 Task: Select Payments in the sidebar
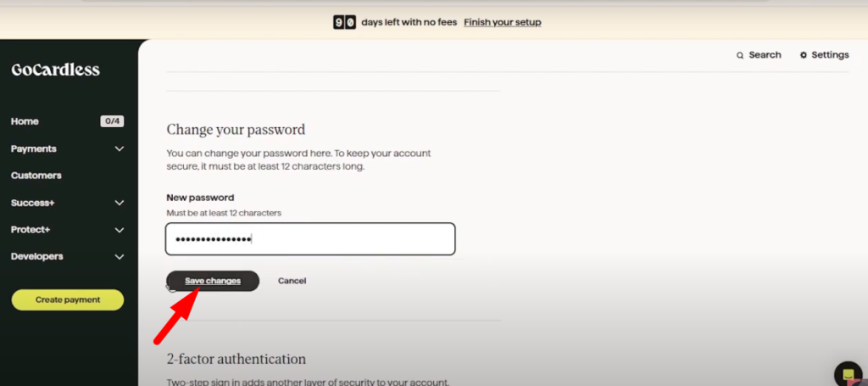[34, 149]
